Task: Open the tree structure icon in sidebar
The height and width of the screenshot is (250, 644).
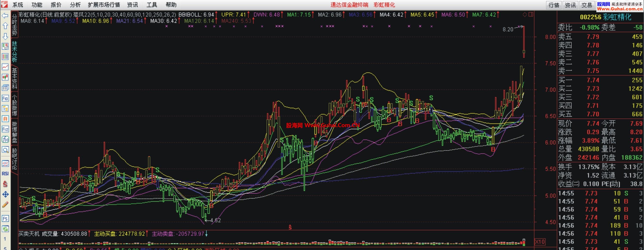Action: click(x=5, y=108)
